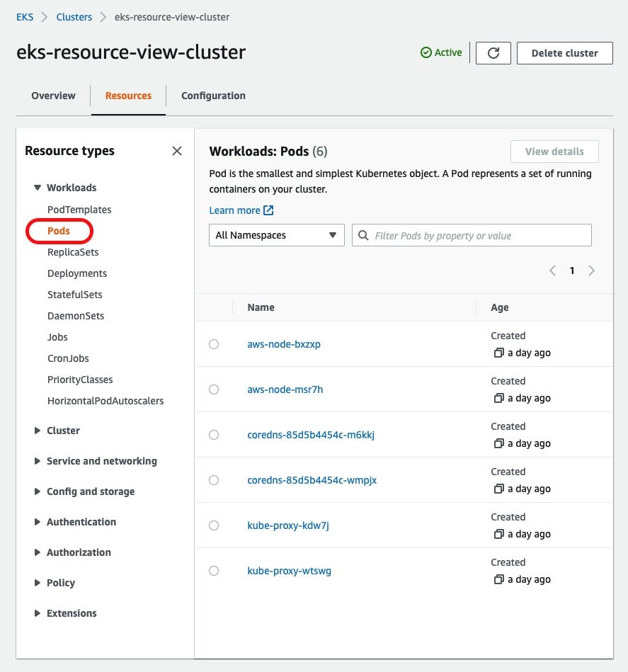Screen dimensions: 628x672
Task: Expand the Service and networking section
Action: point(38,461)
